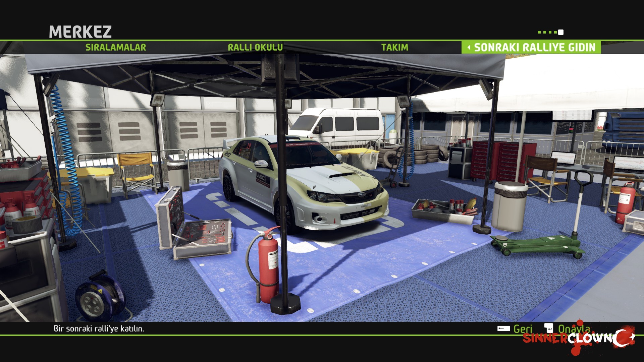This screenshot has height=362, width=644.
Task: Select the RALLI OKULU tab
Action: tap(255, 47)
